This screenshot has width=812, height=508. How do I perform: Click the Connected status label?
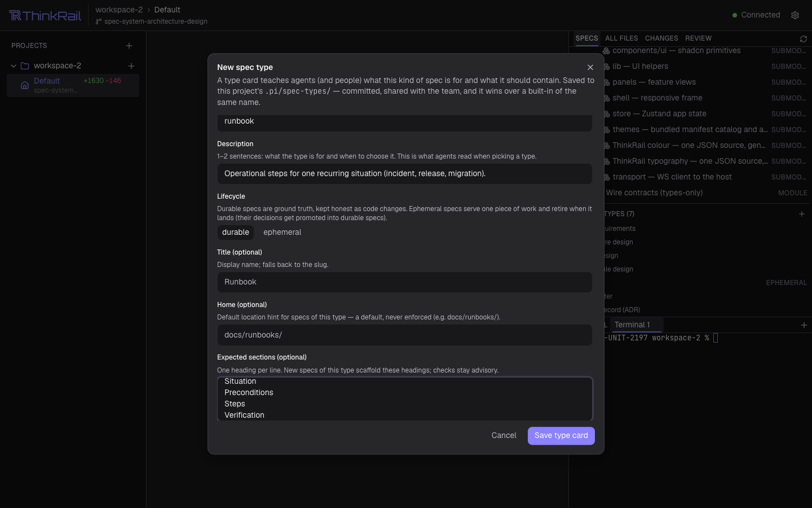[x=761, y=15]
